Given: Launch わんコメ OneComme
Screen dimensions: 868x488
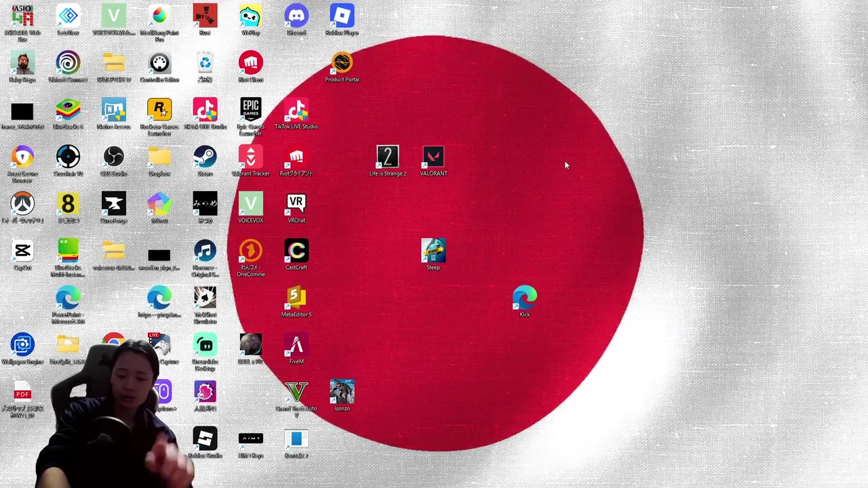Looking at the screenshot, I should [x=250, y=251].
